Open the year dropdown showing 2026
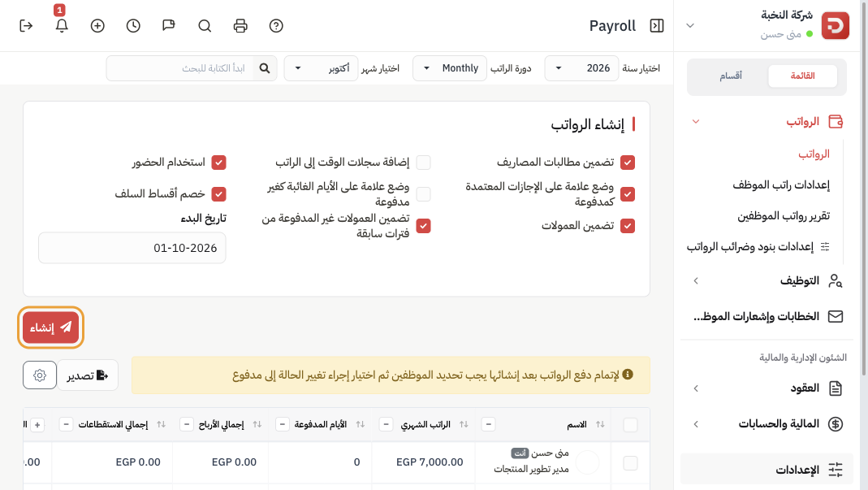 click(x=581, y=68)
